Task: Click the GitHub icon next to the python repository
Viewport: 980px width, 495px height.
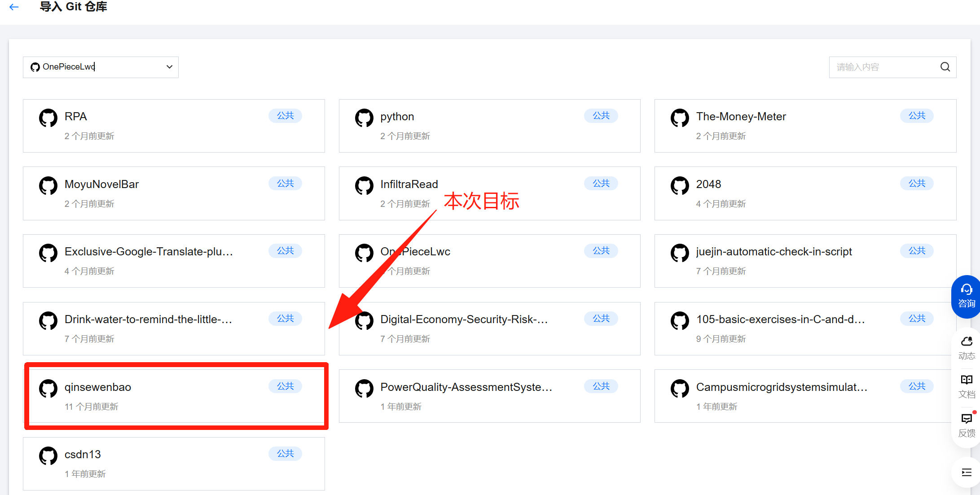Action: [x=364, y=118]
